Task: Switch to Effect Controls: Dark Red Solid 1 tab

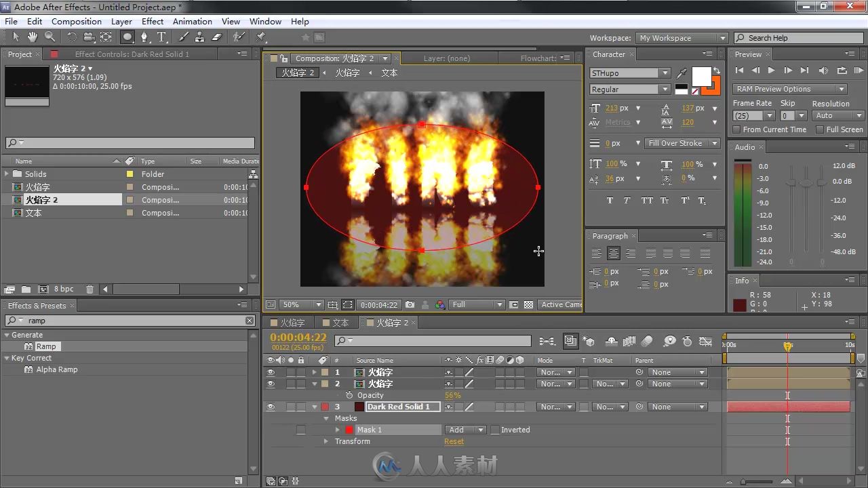Action: click(132, 54)
